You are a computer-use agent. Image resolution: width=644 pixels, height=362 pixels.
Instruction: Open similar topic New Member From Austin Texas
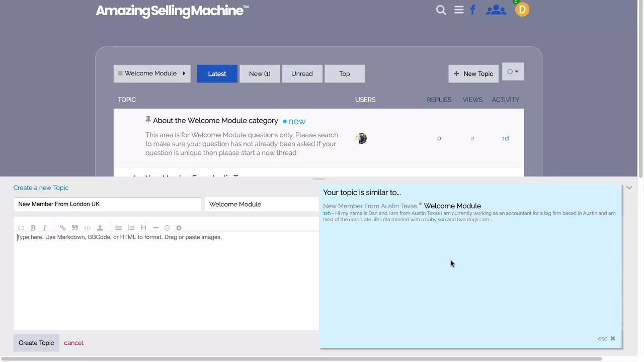click(x=370, y=206)
